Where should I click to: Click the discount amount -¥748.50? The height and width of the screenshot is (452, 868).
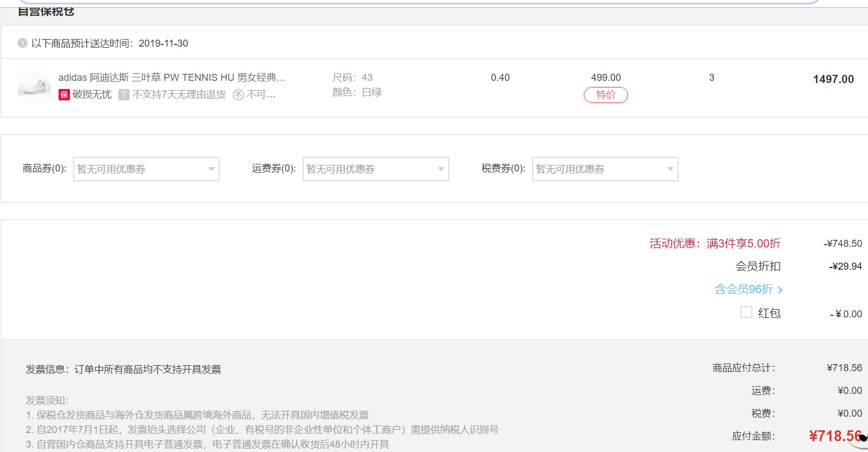click(x=843, y=244)
